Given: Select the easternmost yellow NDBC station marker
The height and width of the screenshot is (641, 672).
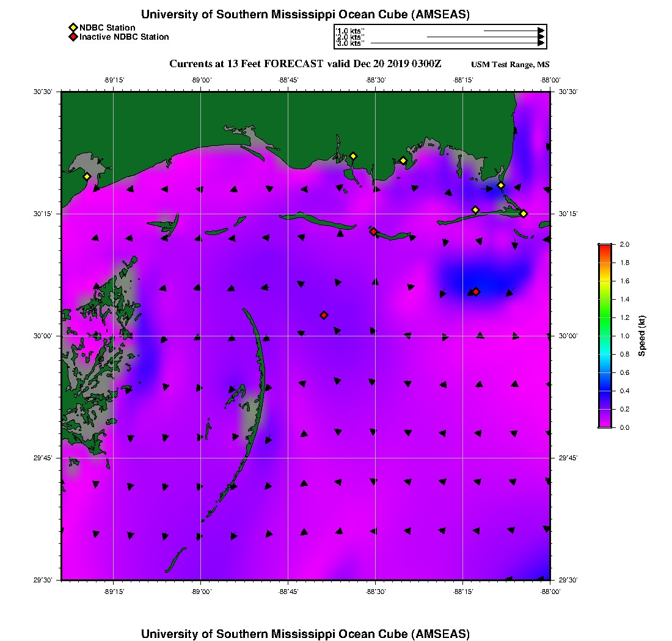Looking at the screenshot, I should 524,213.
